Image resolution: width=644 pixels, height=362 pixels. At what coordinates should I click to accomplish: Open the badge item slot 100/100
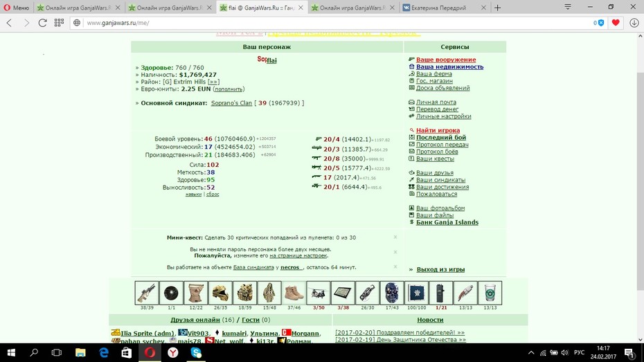[416, 293]
